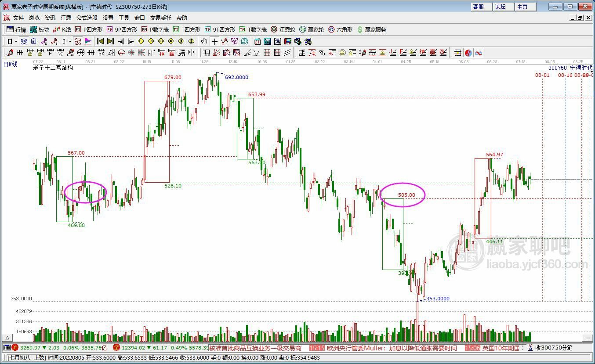Open the T数字表 number table
This screenshot has height=364, width=595.
pyautogui.click(x=253, y=29)
